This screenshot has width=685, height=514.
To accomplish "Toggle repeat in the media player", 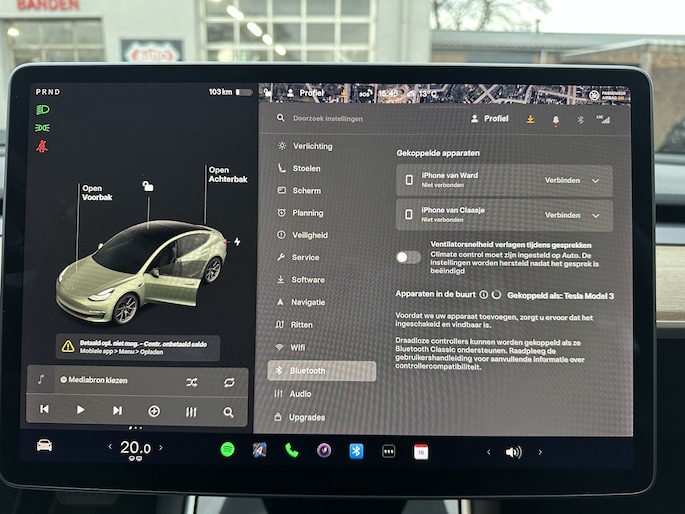I will (x=229, y=381).
